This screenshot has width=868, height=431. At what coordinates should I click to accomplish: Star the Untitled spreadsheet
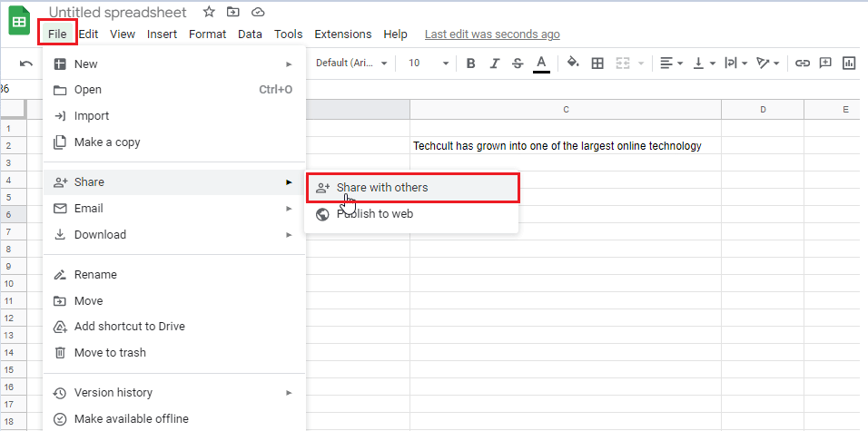[209, 12]
